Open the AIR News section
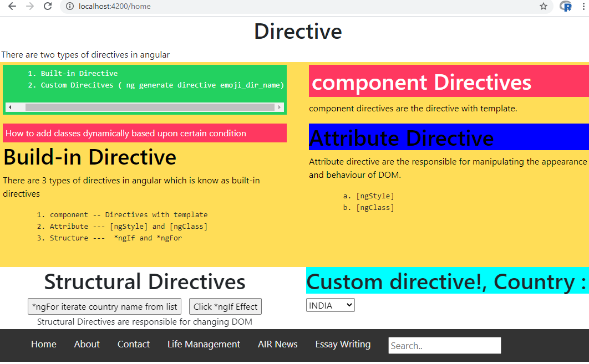 click(x=277, y=344)
